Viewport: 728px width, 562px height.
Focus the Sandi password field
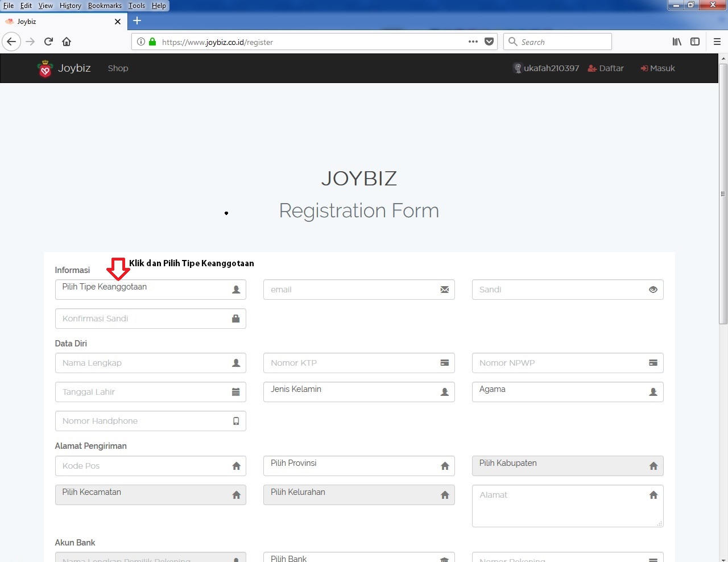[x=568, y=290]
